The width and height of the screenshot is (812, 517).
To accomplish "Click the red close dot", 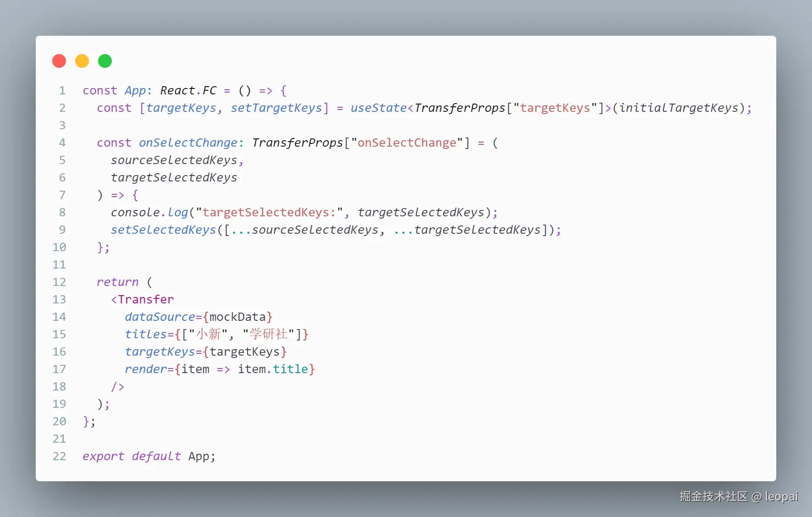I will tap(59, 61).
